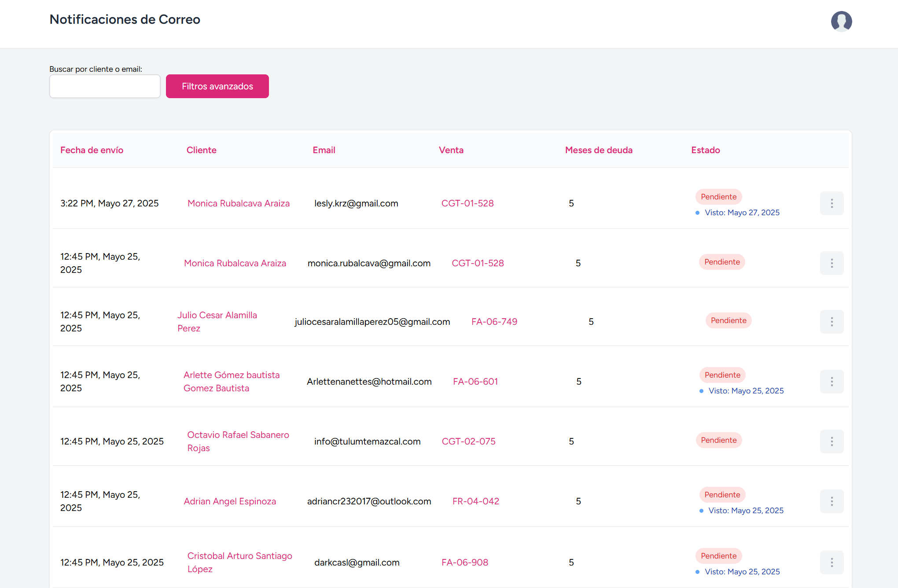898x588 pixels.
Task: Click the Filtros avanzados button
Action: pyautogui.click(x=217, y=86)
